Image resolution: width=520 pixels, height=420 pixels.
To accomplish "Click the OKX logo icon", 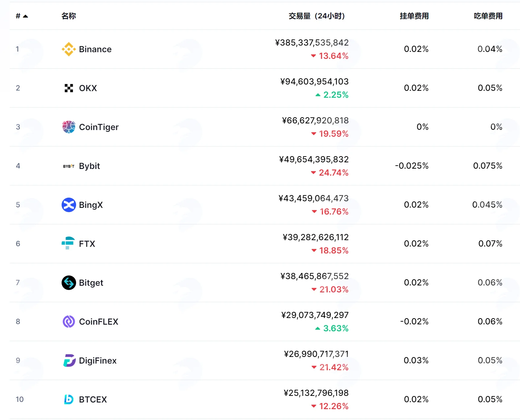I will coord(69,88).
